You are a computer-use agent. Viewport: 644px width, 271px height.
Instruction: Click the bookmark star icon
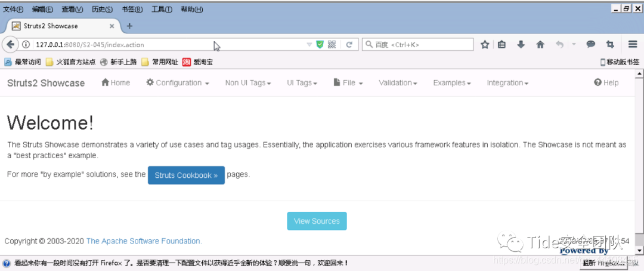[x=485, y=44]
